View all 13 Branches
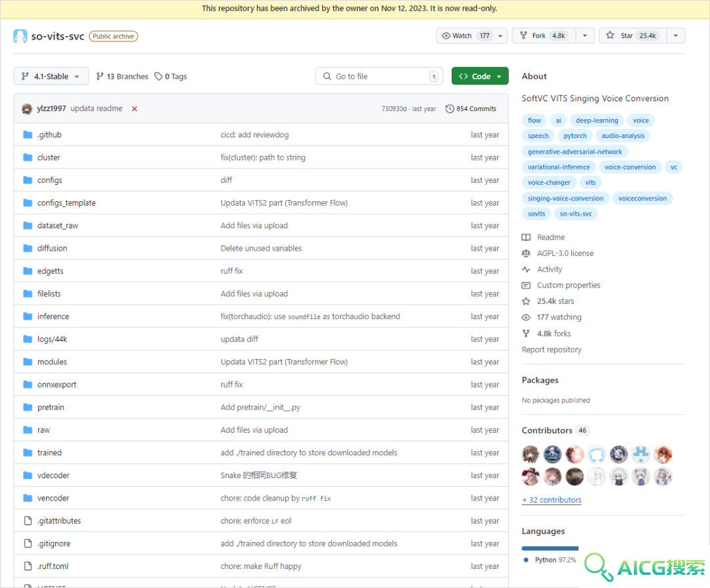The image size is (710, 588). point(122,76)
